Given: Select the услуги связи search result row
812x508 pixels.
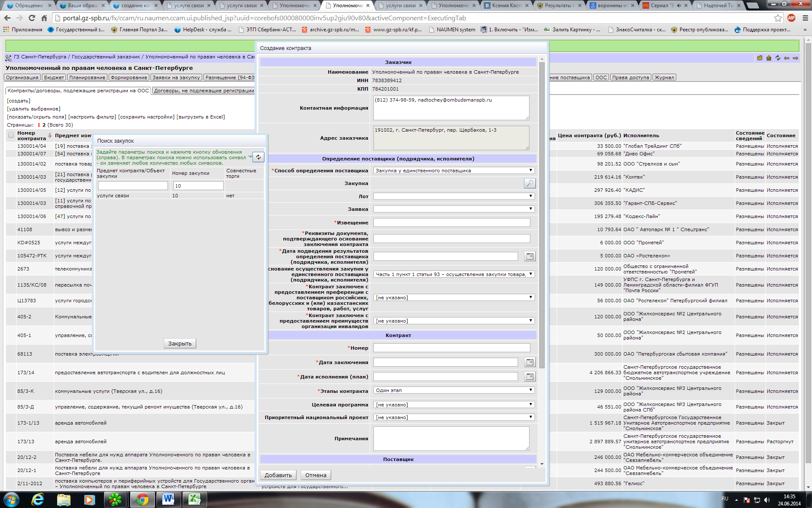Looking at the screenshot, I should pyautogui.click(x=180, y=196).
